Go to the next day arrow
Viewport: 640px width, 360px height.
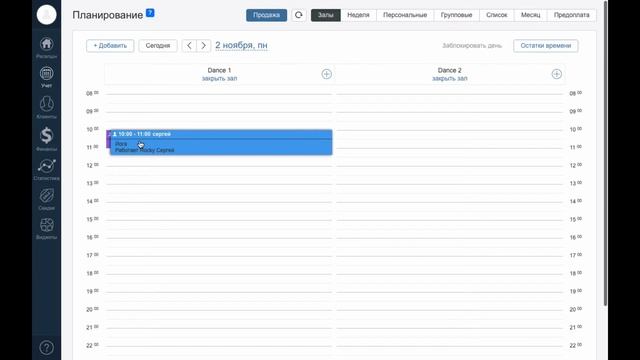click(203, 46)
